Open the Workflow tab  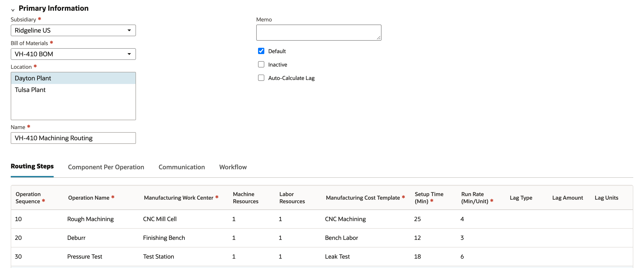click(233, 167)
